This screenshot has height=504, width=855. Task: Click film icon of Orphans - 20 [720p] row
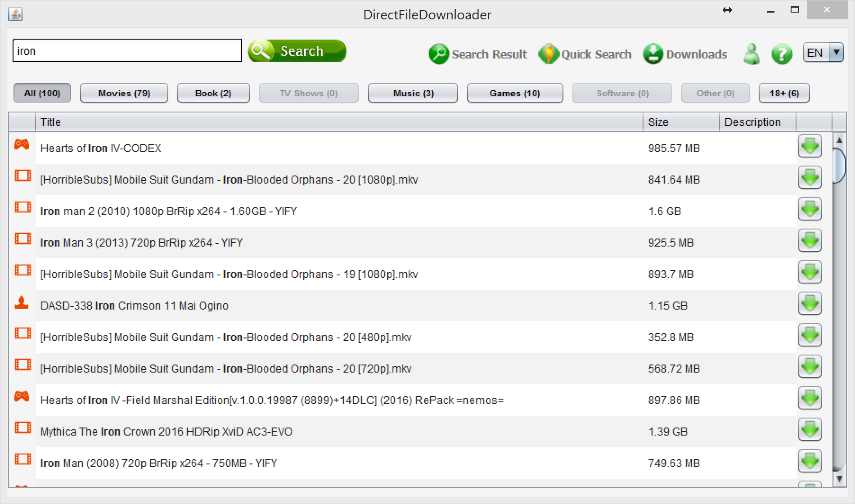[22, 364]
